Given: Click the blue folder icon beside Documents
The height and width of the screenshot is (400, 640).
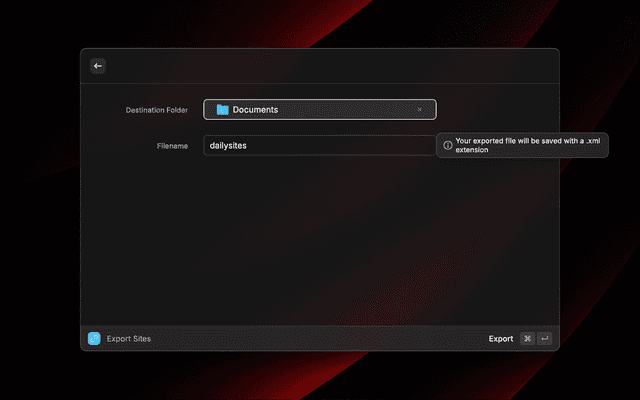Looking at the screenshot, I should (x=222, y=109).
